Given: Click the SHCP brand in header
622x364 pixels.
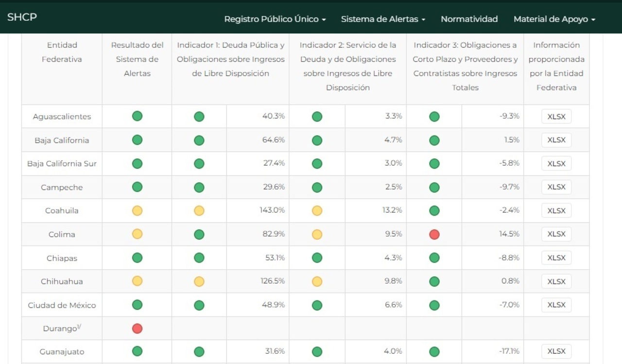Looking at the screenshot, I should [x=22, y=17].
